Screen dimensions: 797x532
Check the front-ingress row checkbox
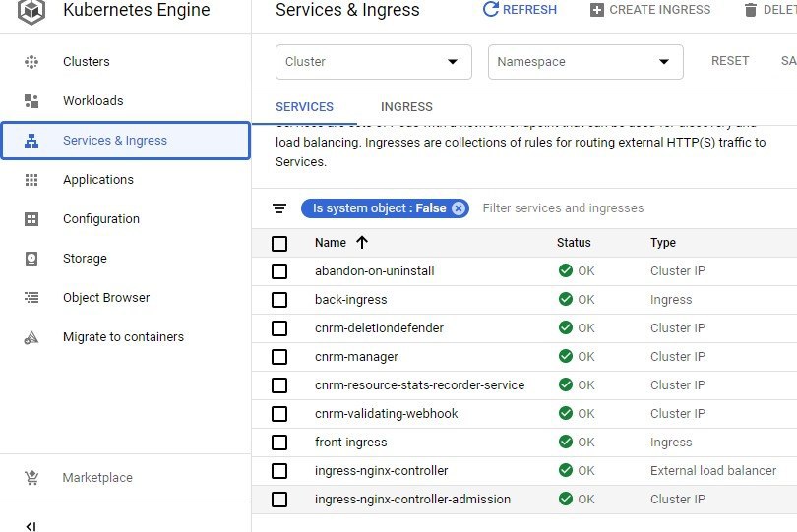(279, 443)
